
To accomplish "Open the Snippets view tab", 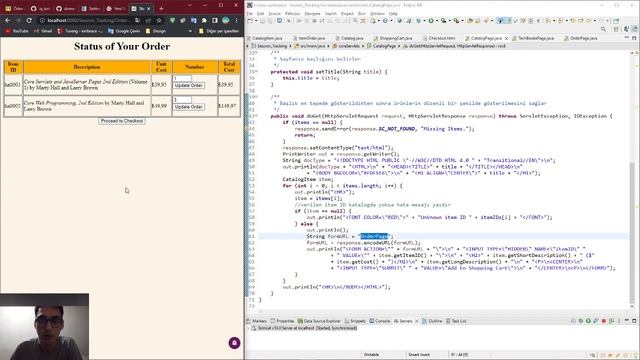I will [x=355, y=321].
